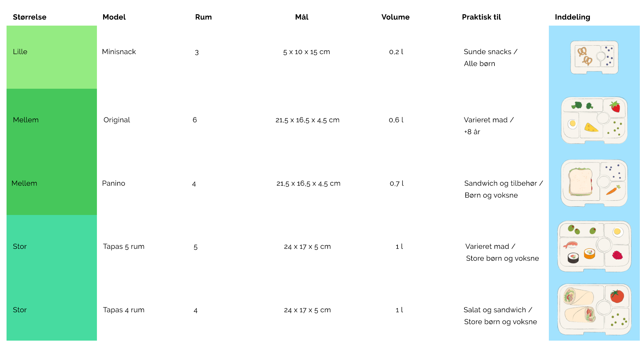644x343 pixels.
Task: Click the Original six-compartment lunchbox image
Action: 594,120
